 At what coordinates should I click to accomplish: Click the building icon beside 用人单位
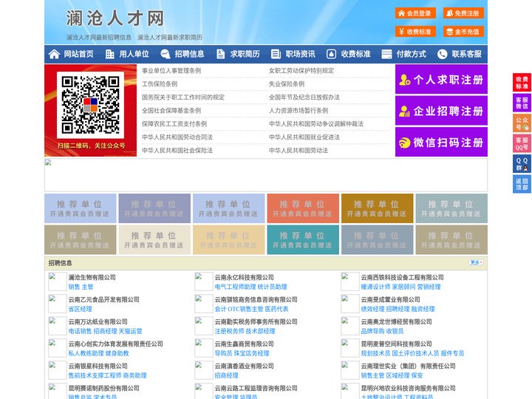tap(109, 54)
